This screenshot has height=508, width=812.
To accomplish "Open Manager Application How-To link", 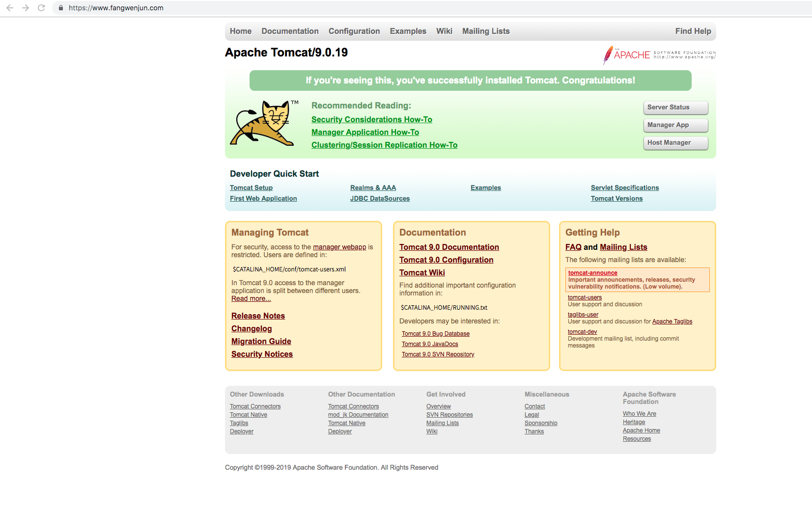I will pos(365,132).
